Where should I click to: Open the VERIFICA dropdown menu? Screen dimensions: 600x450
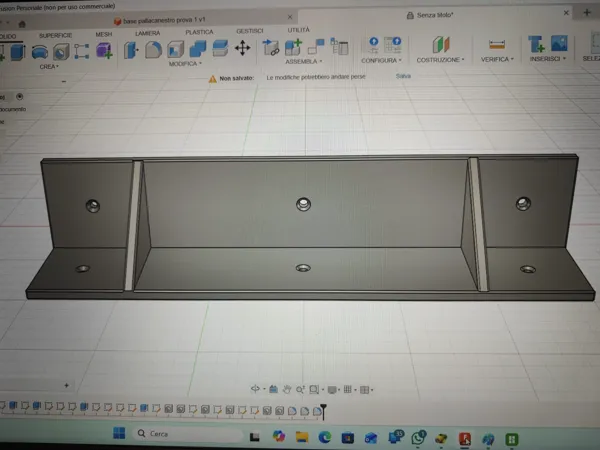[497, 59]
